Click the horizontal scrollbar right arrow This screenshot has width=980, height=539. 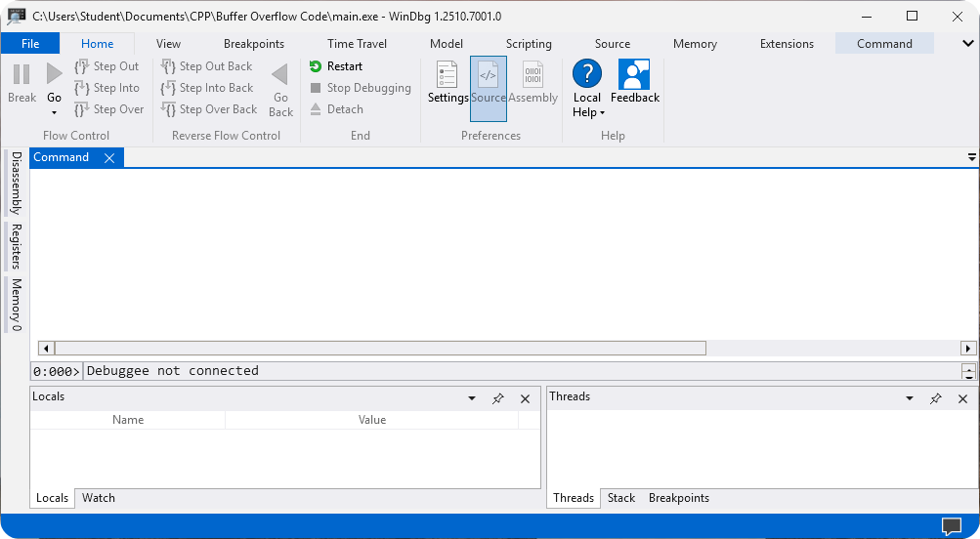[968, 348]
